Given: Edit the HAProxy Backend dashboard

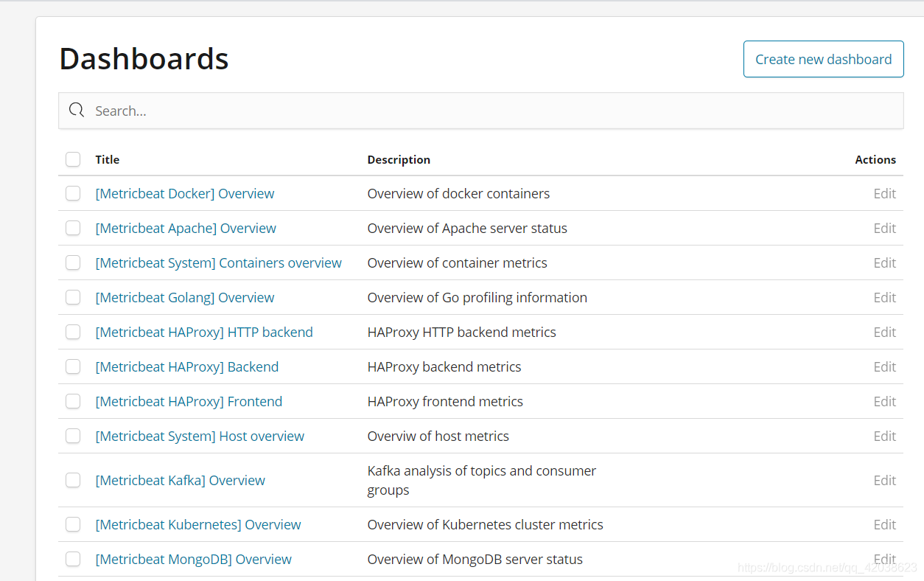Looking at the screenshot, I should pyautogui.click(x=884, y=366).
